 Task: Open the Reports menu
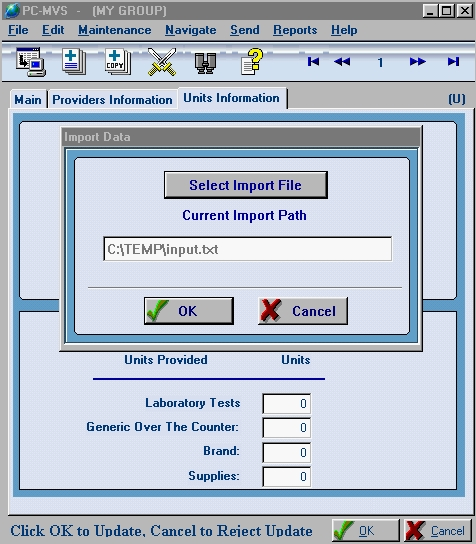[x=295, y=30]
